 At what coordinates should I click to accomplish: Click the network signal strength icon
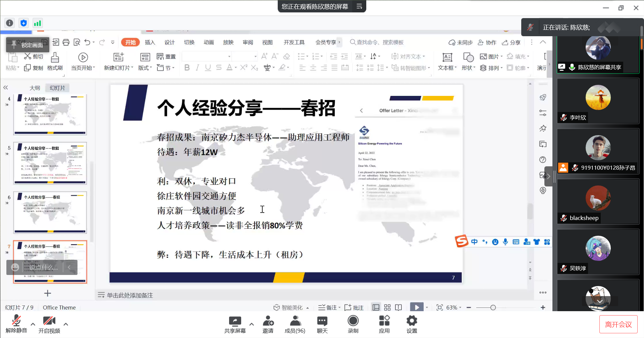pyautogui.click(x=37, y=23)
